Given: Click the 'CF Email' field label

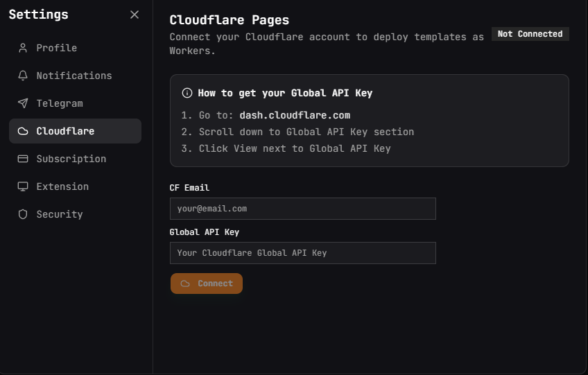Looking at the screenshot, I should 189,187.
